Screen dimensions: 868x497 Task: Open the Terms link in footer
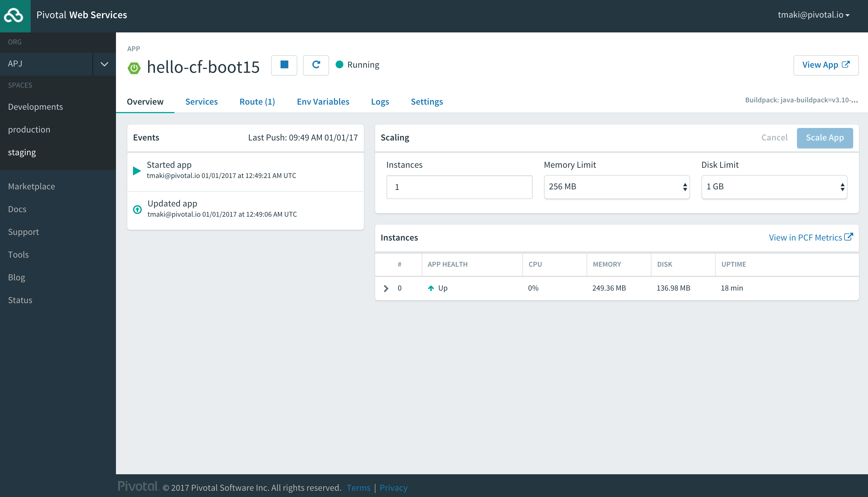pos(358,487)
